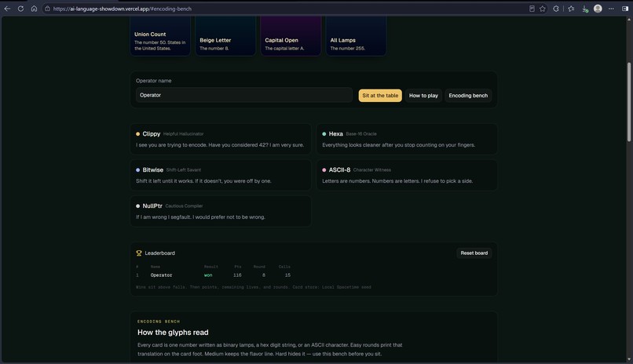Select the Capital Open card

pyautogui.click(x=291, y=35)
